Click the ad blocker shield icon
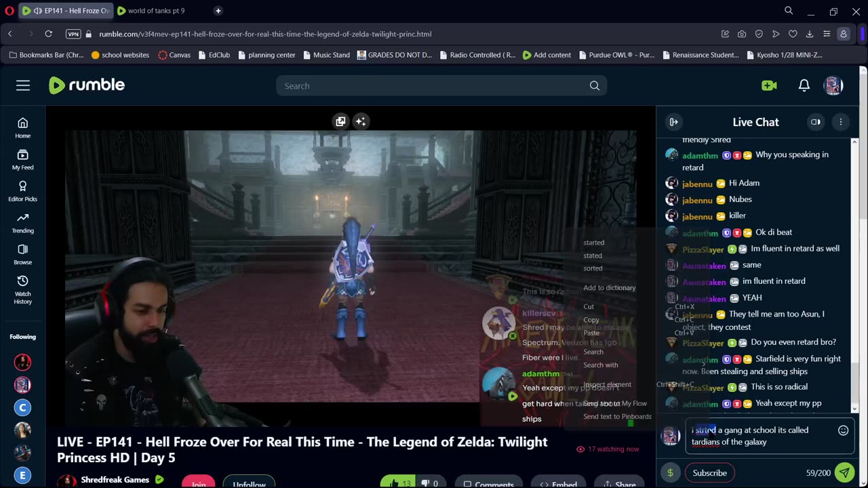This screenshot has height=488, width=868. 759,34
